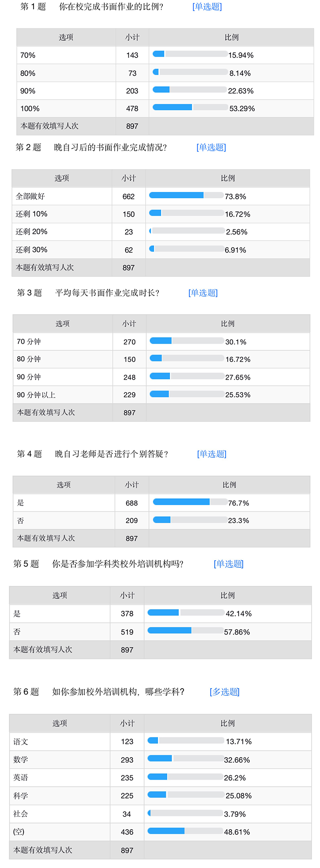Viewport: 320px width, 868px height.
Task: Click the 单选题 tag beside 第 3 题
Action: (x=203, y=293)
